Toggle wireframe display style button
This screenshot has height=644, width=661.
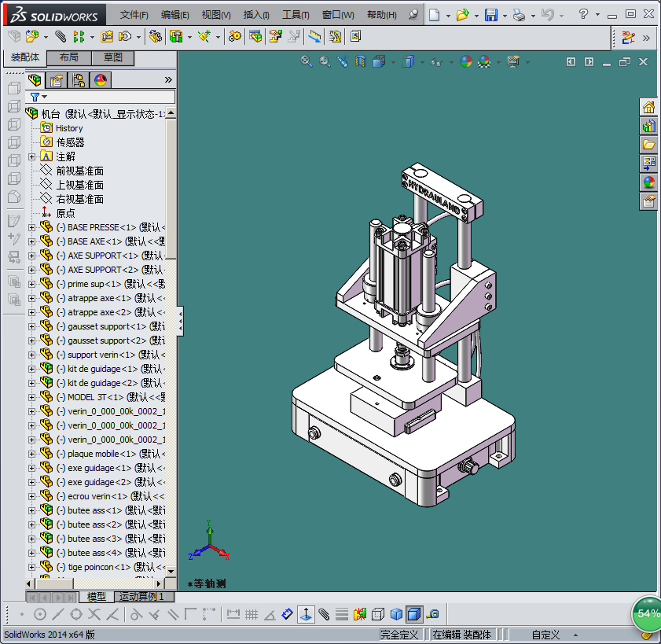tap(378, 614)
